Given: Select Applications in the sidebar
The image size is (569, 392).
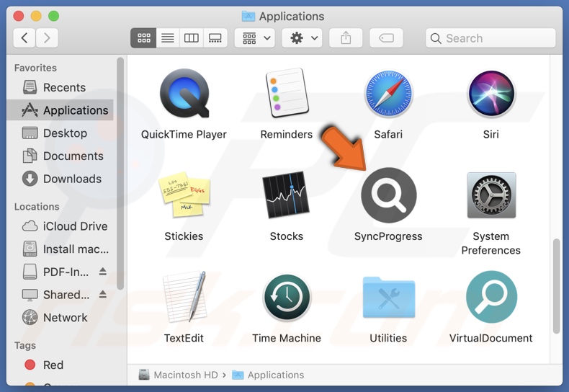Looking at the screenshot, I should click(x=61, y=110).
